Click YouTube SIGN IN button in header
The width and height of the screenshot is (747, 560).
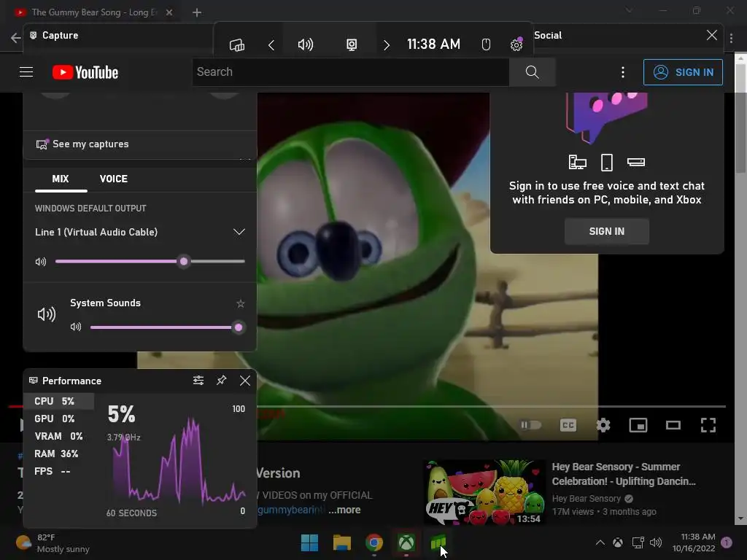pos(683,72)
